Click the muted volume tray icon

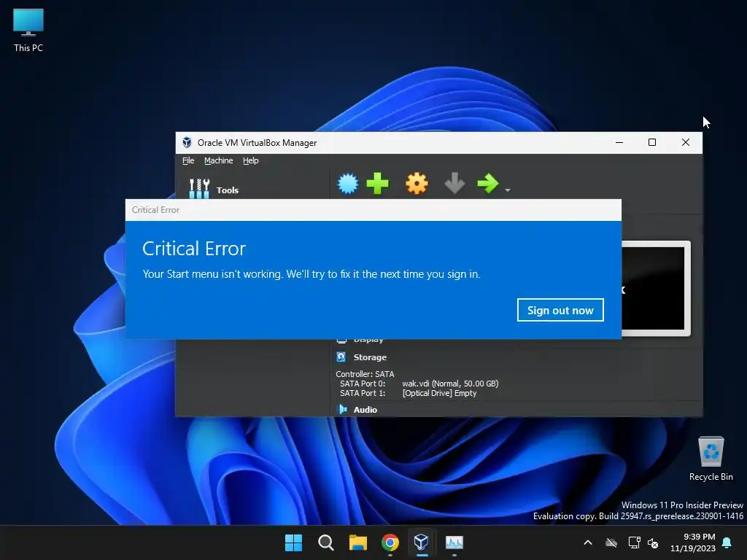653,542
